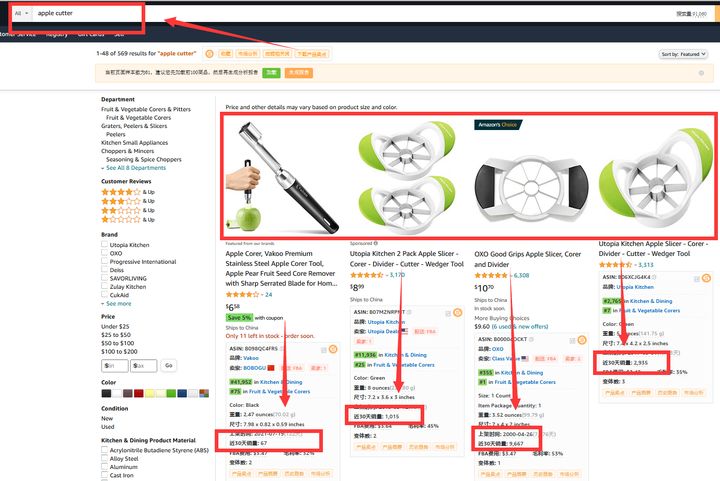Expand See more brands
This screenshot has height=481, width=720.
[x=116, y=303]
